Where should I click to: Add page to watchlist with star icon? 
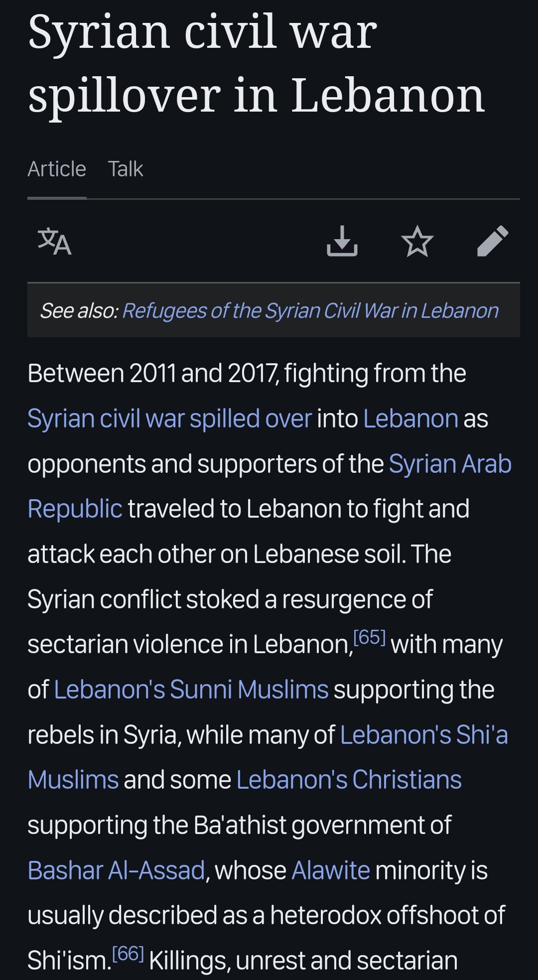(417, 241)
